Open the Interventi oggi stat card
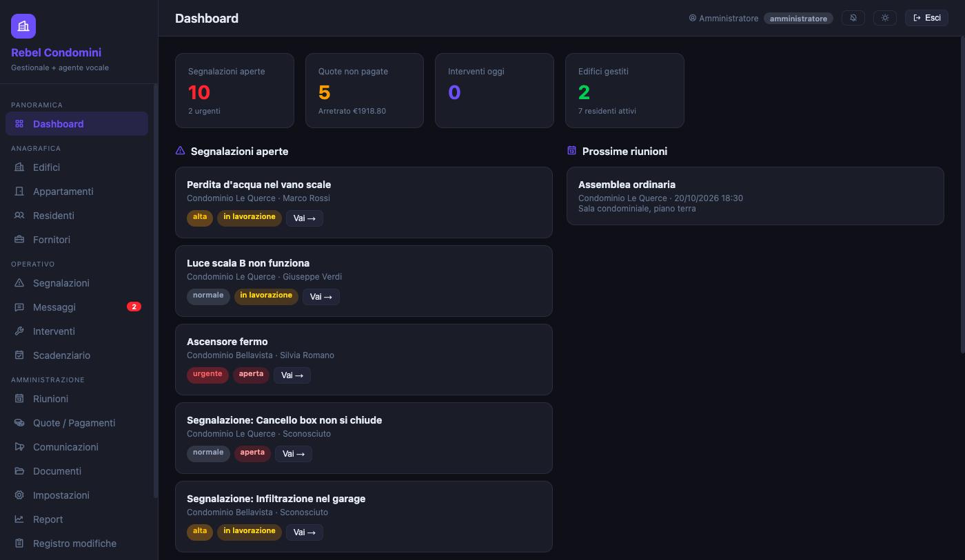965x560 pixels. (494, 90)
